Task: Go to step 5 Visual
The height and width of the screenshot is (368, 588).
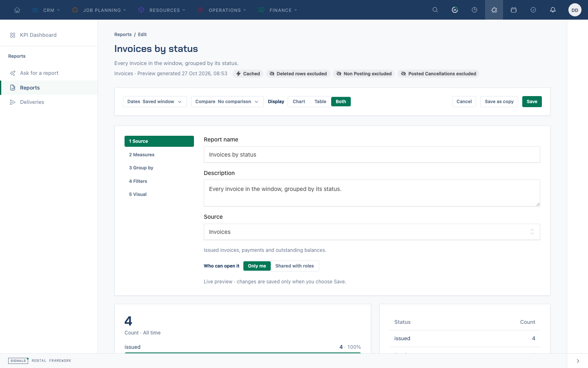Action: pyautogui.click(x=159, y=194)
